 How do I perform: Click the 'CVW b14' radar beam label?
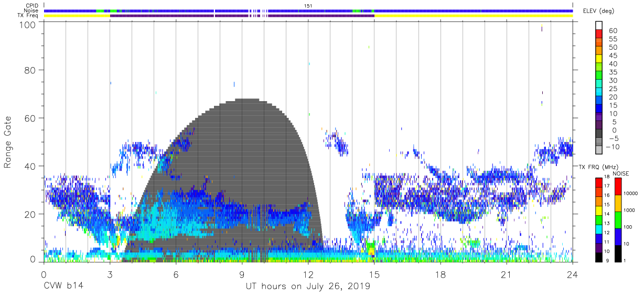pyautogui.click(x=63, y=287)
